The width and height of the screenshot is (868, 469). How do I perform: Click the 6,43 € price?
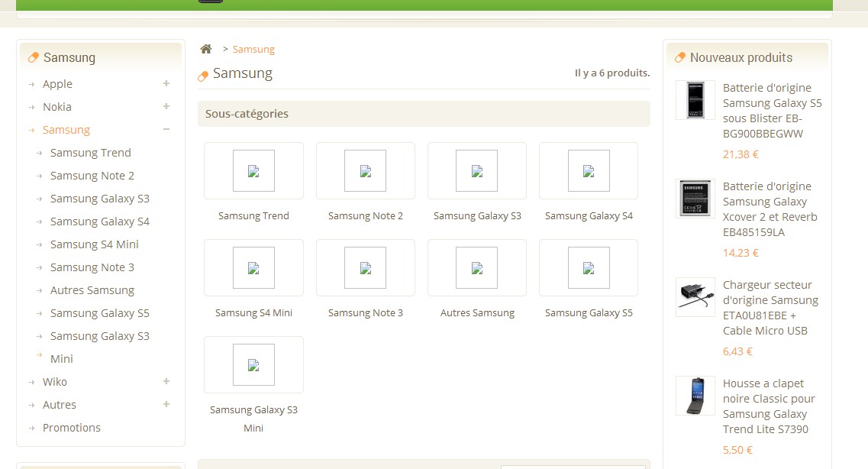click(737, 351)
